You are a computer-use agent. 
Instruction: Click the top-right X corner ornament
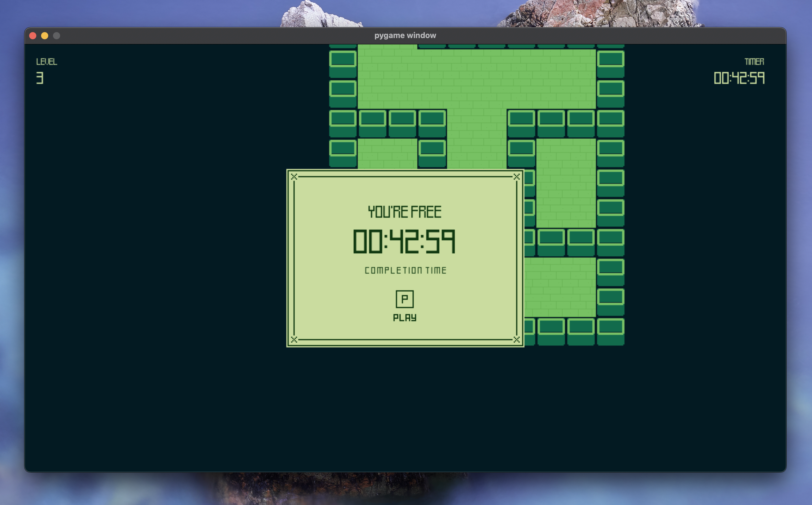point(516,177)
